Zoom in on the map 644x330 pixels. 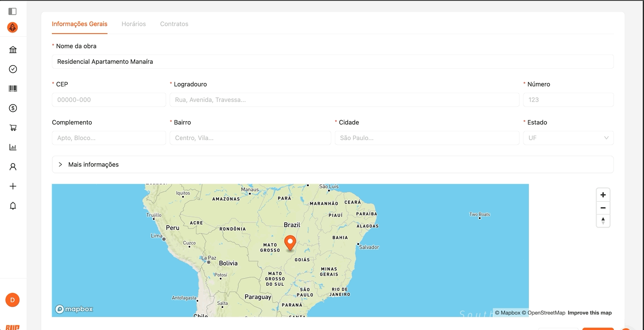click(x=603, y=195)
